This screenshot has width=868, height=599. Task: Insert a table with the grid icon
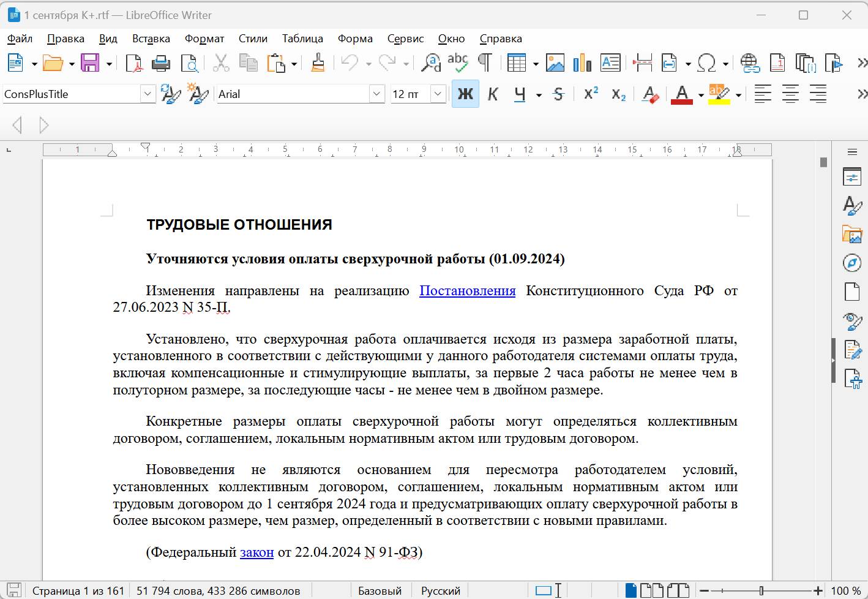[x=517, y=62]
